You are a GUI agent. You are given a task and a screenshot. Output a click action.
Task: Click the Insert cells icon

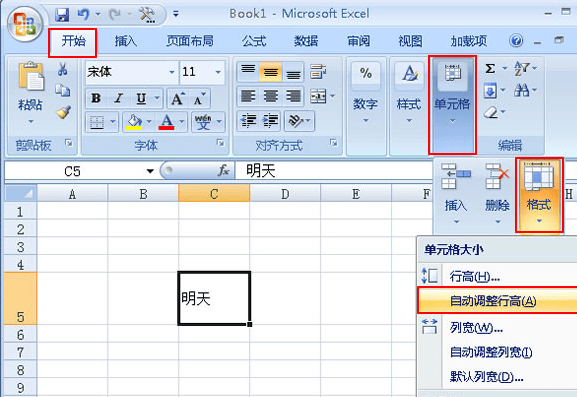click(456, 176)
